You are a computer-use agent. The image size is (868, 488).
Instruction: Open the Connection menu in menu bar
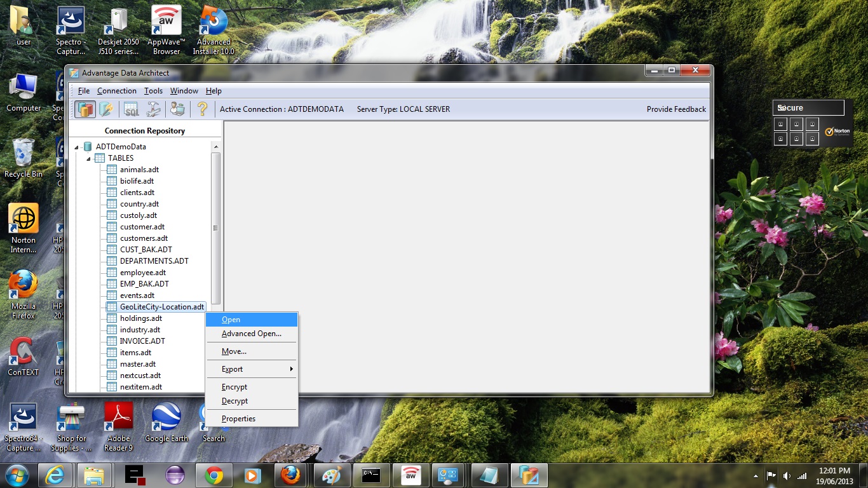pyautogui.click(x=116, y=91)
